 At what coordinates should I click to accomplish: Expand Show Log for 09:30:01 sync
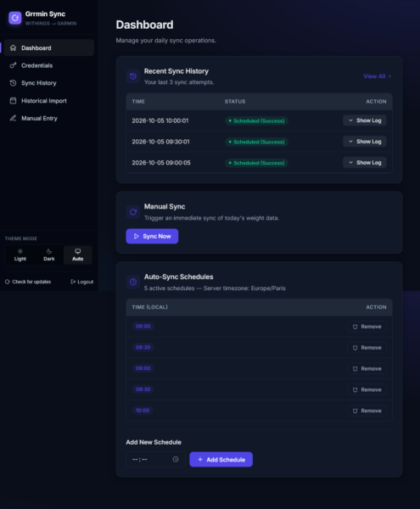pos(365,142)
